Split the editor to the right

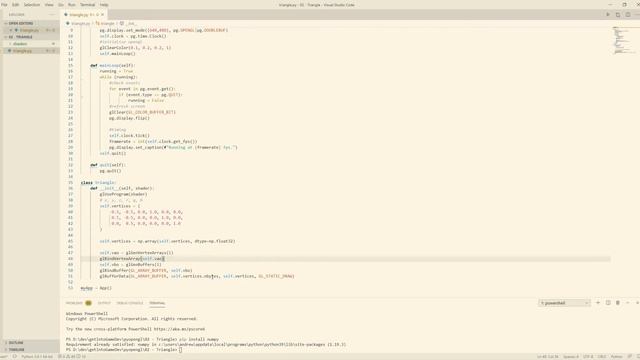(x=627, y=15)
